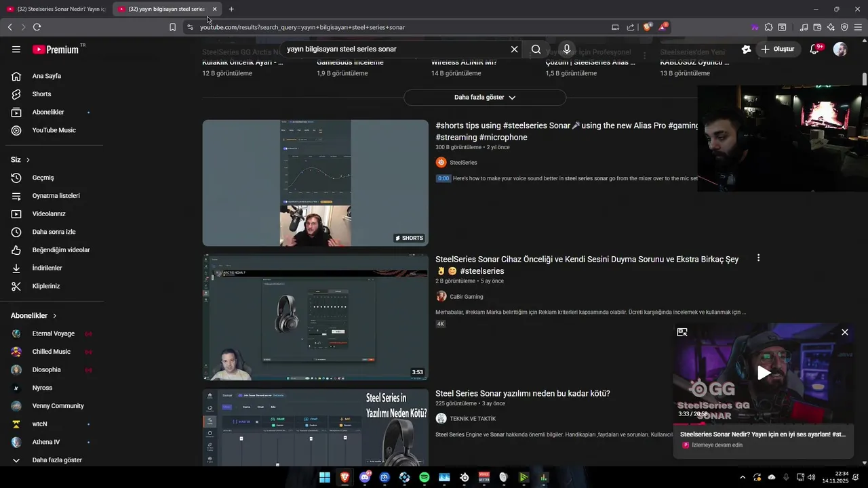Open more options for the CaBir Gaming video
This screenshot has height=488, width=868.
click(x=758, y=258)
